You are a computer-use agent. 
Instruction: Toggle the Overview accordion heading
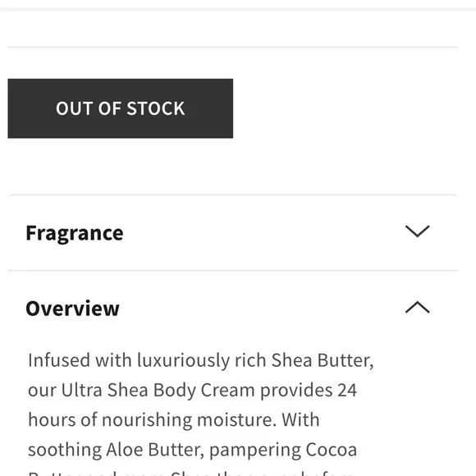coord(72,309)
